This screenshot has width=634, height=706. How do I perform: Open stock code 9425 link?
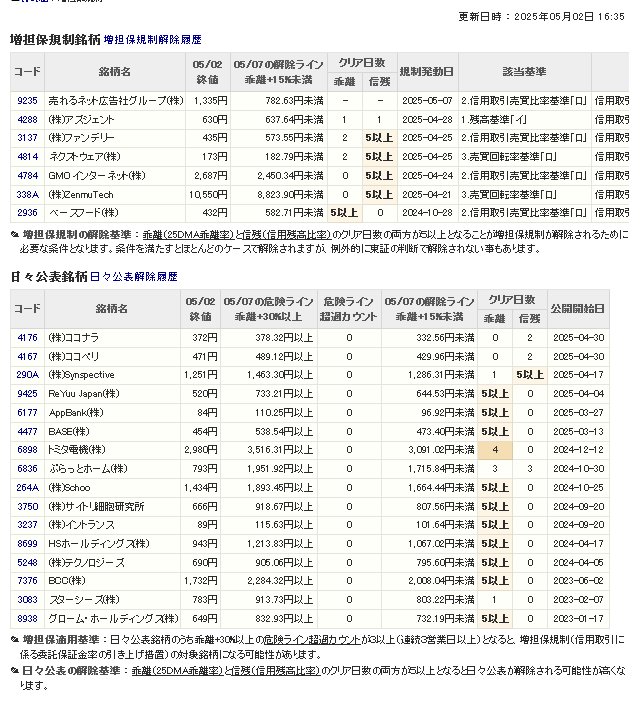pos(27,394)
